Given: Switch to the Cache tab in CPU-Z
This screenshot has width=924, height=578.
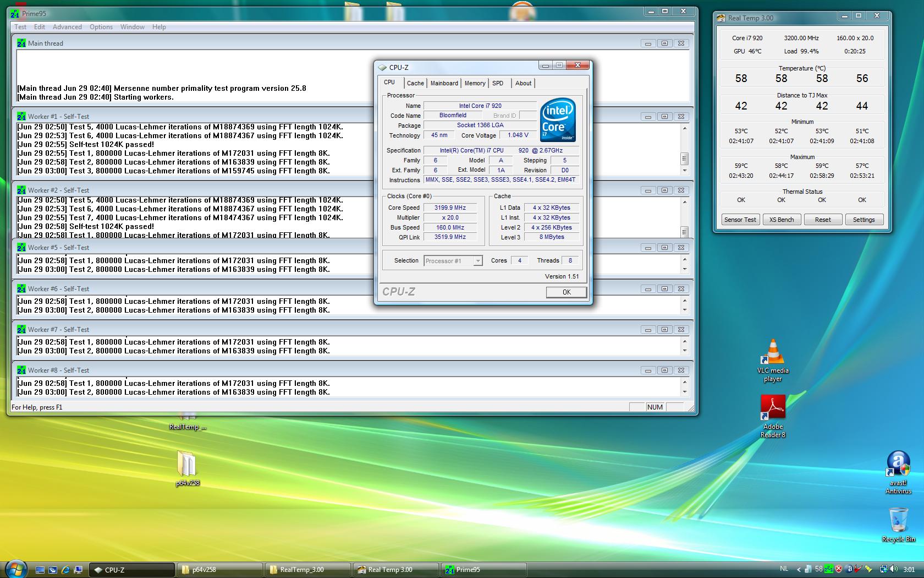Looking at the screenshot, I should (x=415, y=83).
